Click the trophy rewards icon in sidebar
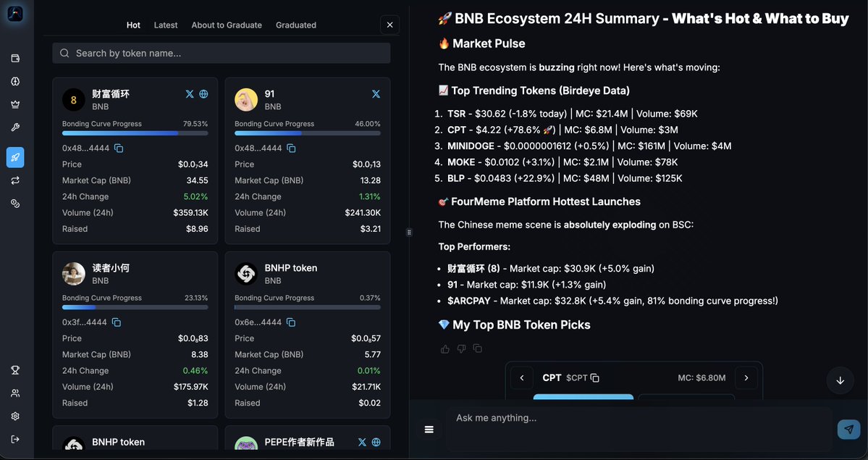The height and width of the screenshot is (460, 868). tap(15, 369)
